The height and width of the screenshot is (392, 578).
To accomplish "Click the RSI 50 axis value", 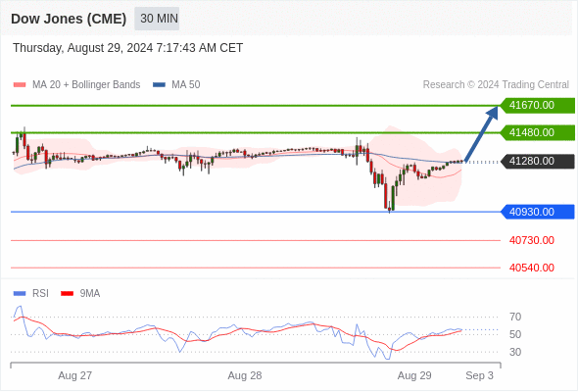I will click(515, 334).
